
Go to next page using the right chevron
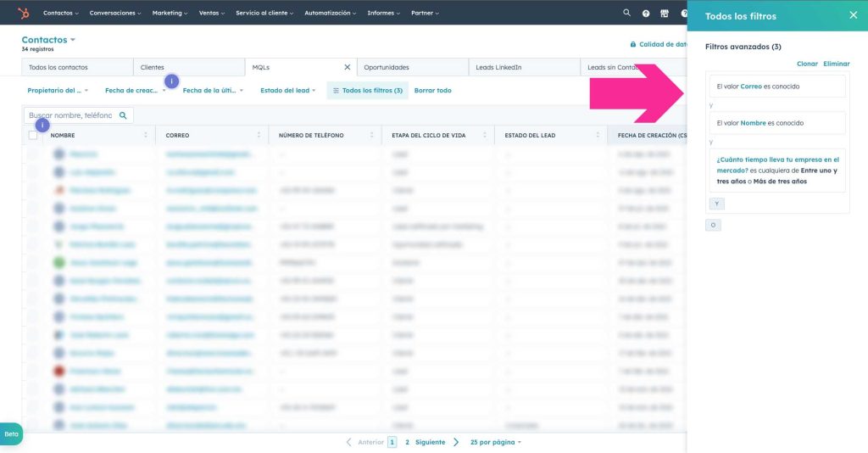tap(456, 442)
